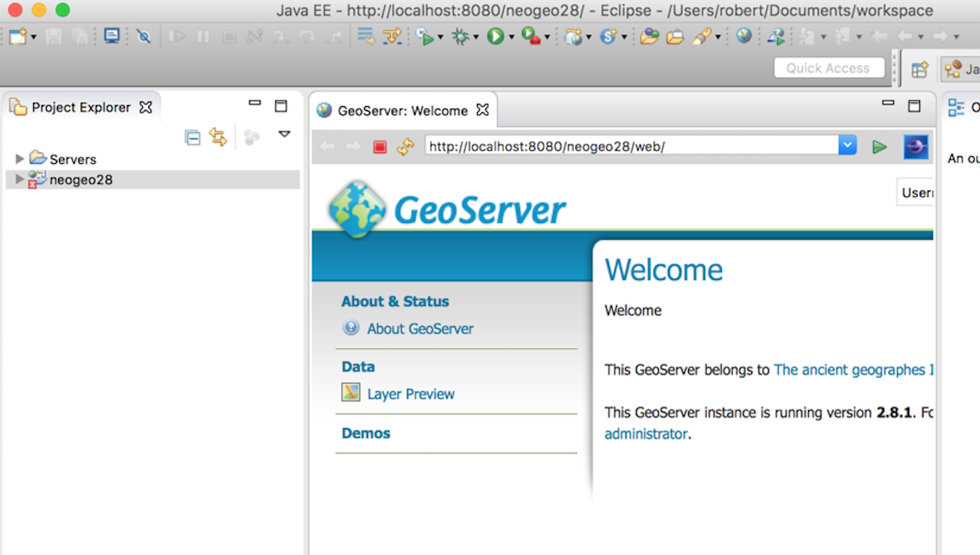Close the Project Explorer view
The image size is (980, 555).
pyautogui.click(x=145, y=108)
